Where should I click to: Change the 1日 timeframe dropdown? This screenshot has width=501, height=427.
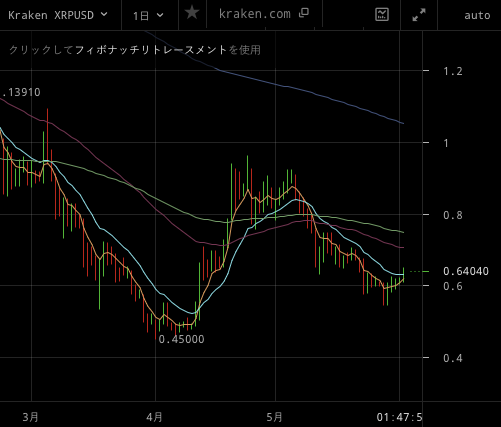pyautogui.click(x=148, y=15)
